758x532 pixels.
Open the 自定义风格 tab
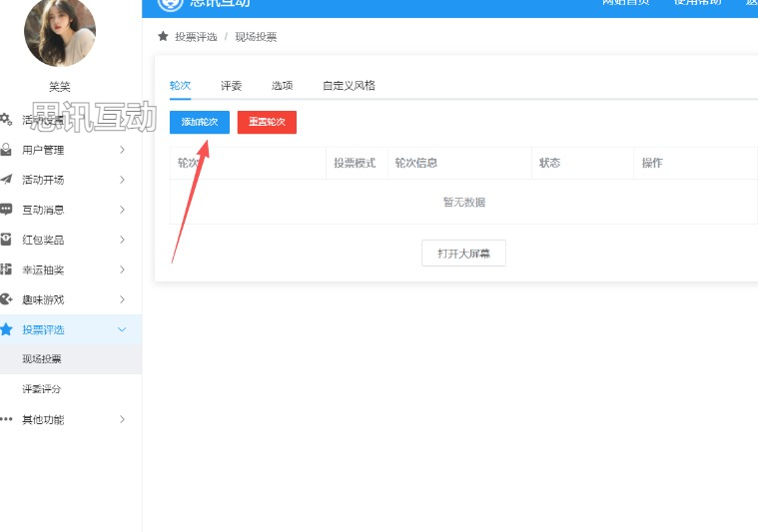coord(349,86)
